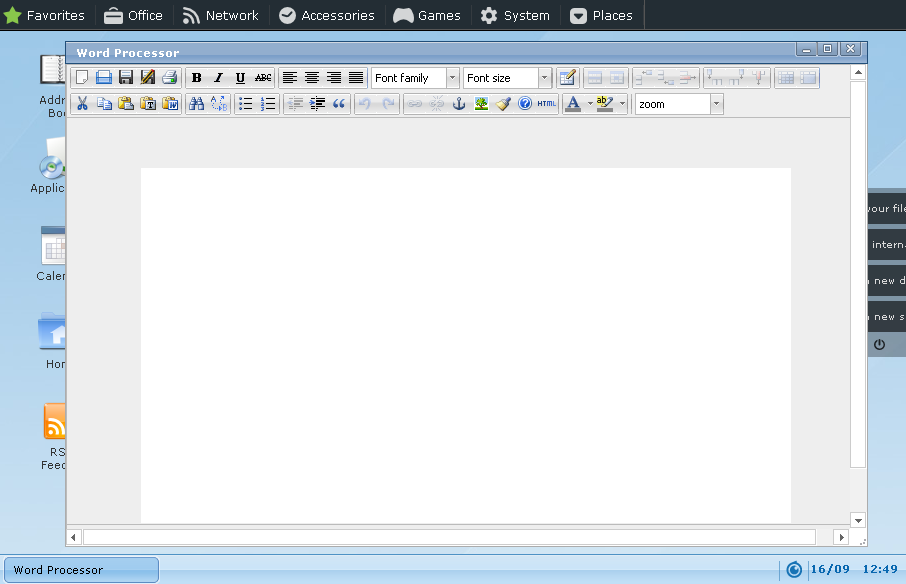Expand the zoom dropdown
Screen dimensions: 906x584
(x=716, y=104)
